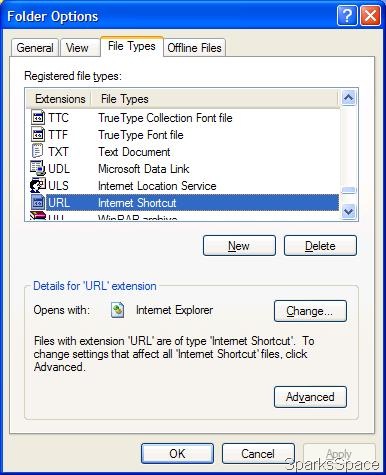Click the scroll up arrow in list
The width and height of the screenshot is (386, 475).
pos(349,98)
